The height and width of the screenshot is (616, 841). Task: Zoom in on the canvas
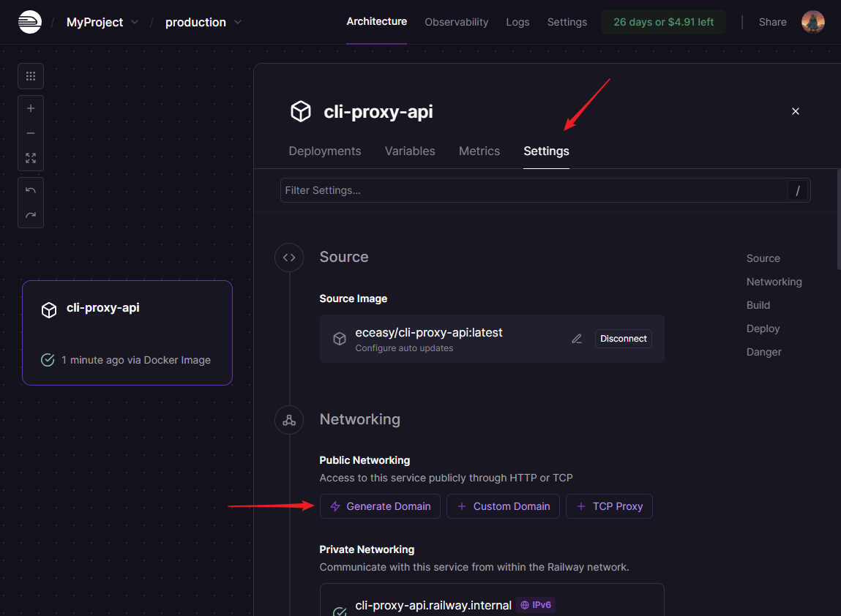pos(31,108)
